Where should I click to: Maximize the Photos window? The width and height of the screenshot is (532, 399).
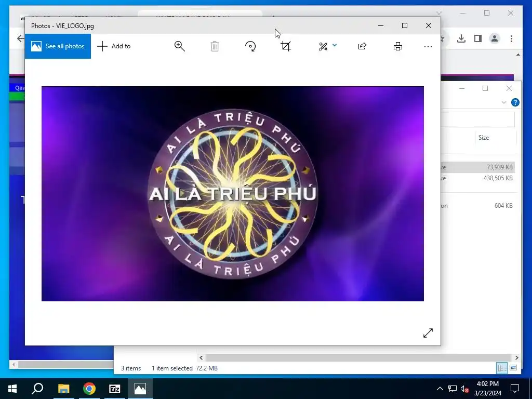[405, 25]
